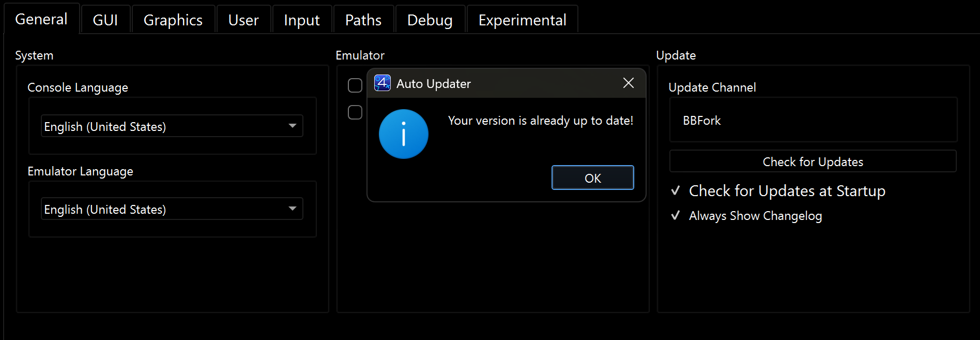Click the blue information icon
980x340 pixels.
tap(404, 134)
